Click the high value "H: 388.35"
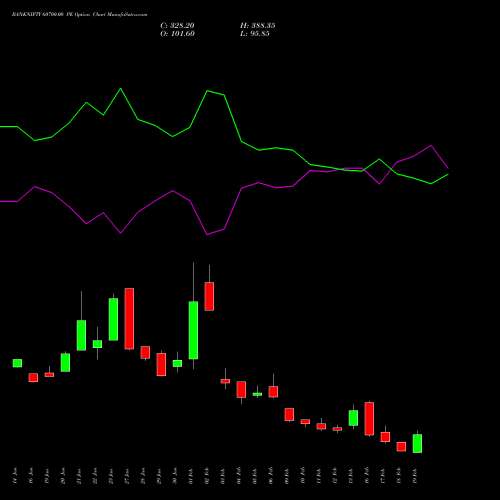This screenshot has height=500, width=500. point(258,26)
